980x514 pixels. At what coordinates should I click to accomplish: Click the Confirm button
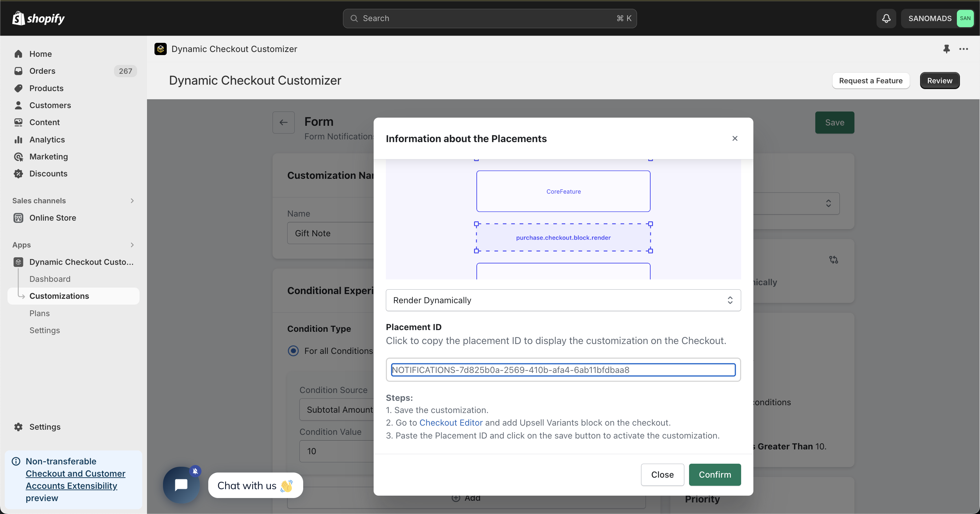click(x=715, y=475)
